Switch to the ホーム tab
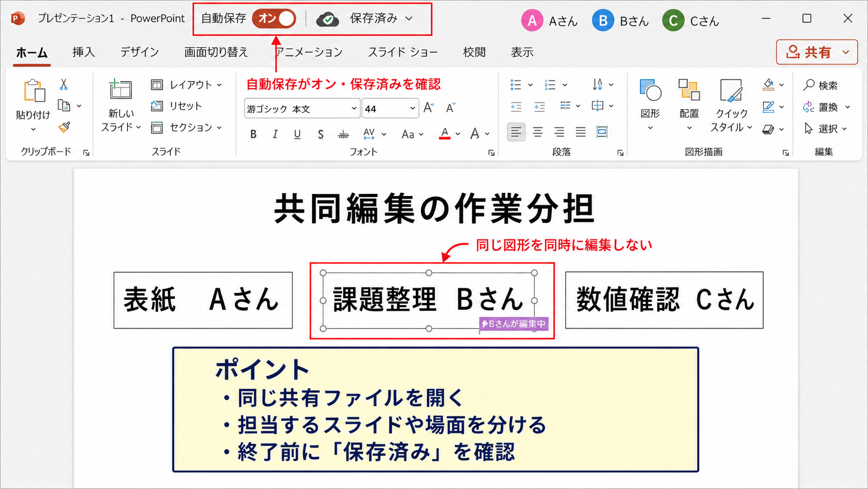This screenshot has width=868, height=489. 32,52
